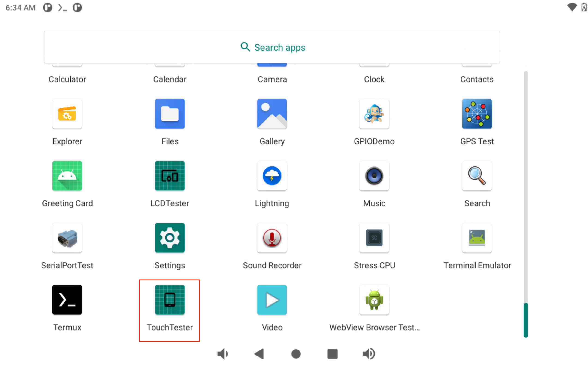Open the Video player app

pyautogui.click(x=272, y=300)
